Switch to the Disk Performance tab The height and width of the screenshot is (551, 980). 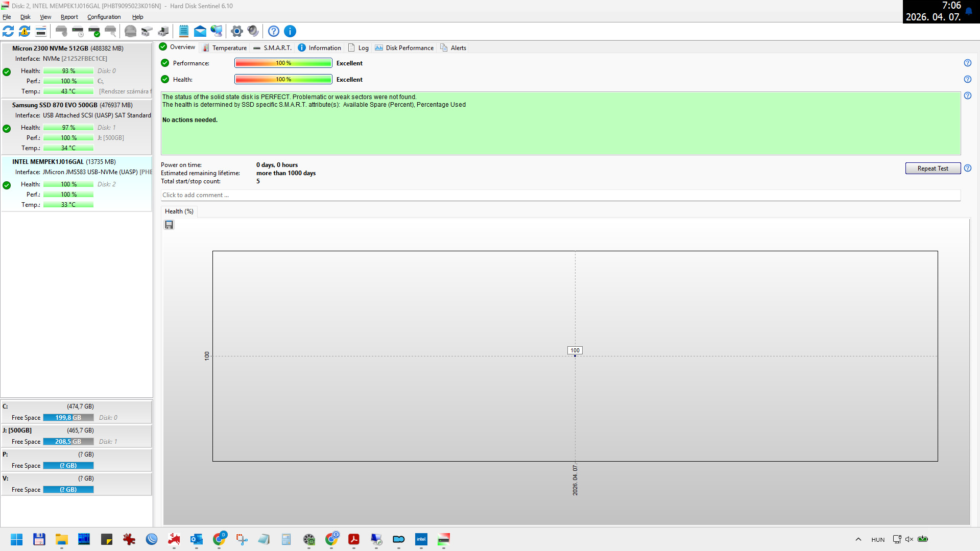pos(404,48)
